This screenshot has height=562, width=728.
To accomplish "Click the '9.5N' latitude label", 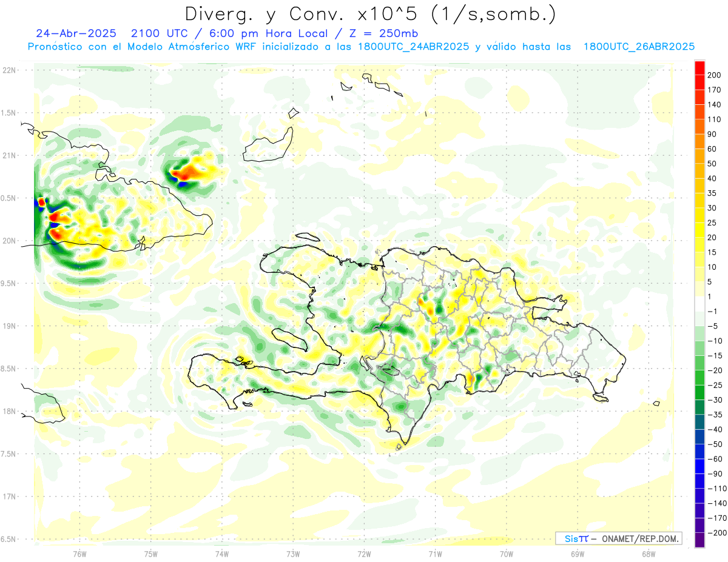I will 9,283.
